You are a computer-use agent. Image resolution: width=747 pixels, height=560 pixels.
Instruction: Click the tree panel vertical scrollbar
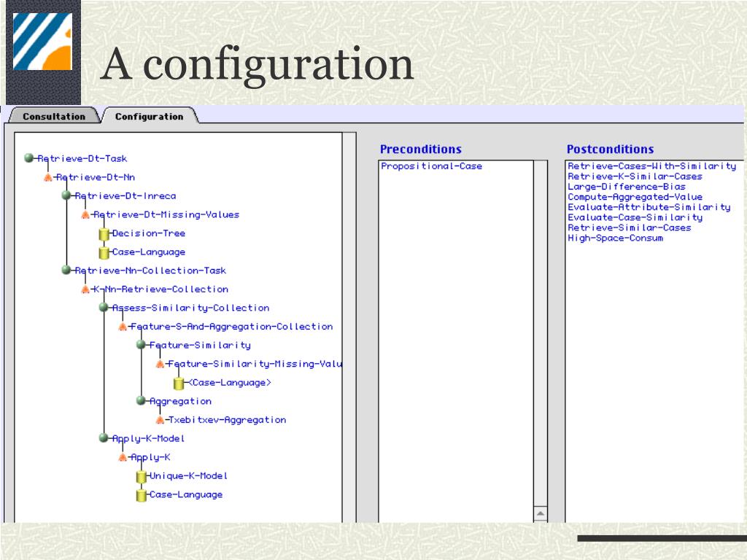[349, 327]
